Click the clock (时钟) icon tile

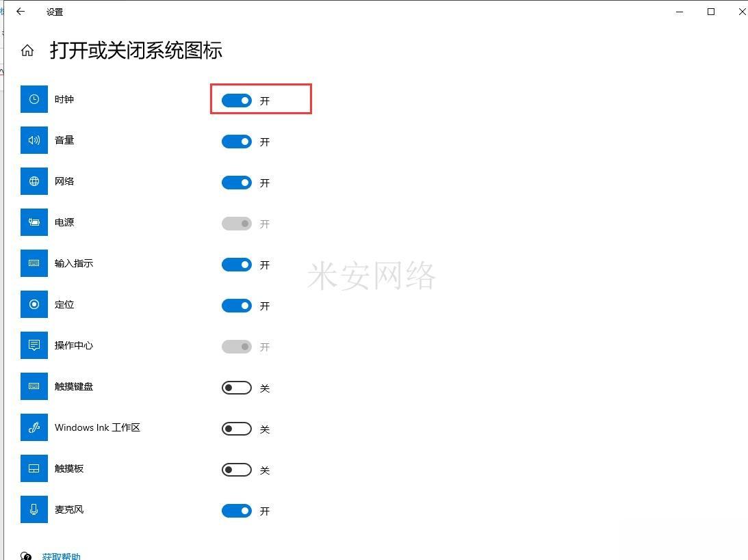pos(34,99)
